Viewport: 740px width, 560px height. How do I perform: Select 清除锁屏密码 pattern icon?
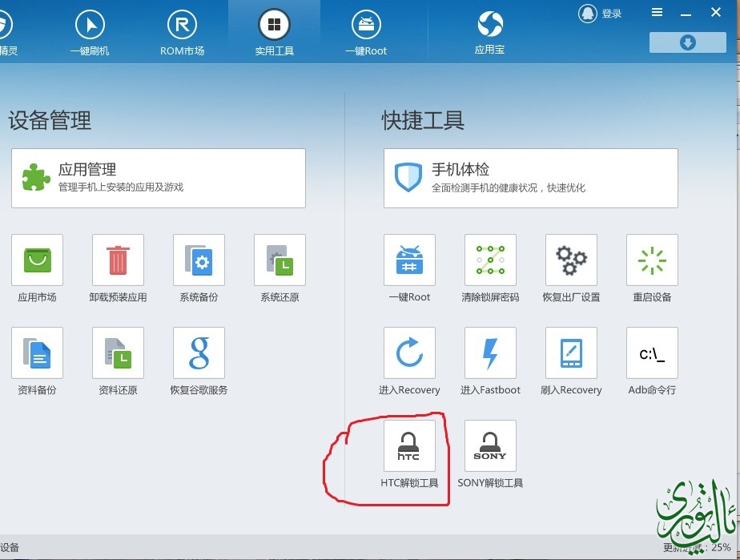pyautogui.click(x=490, y=260)
